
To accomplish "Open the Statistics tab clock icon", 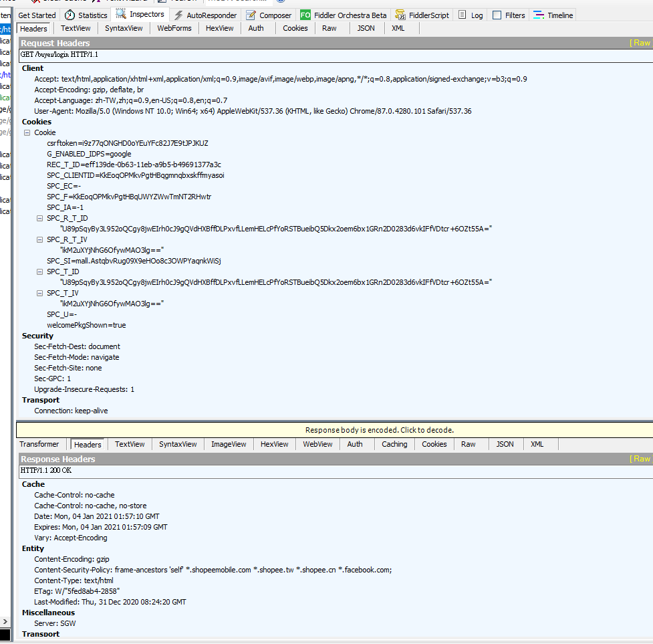I will (70, 15).
